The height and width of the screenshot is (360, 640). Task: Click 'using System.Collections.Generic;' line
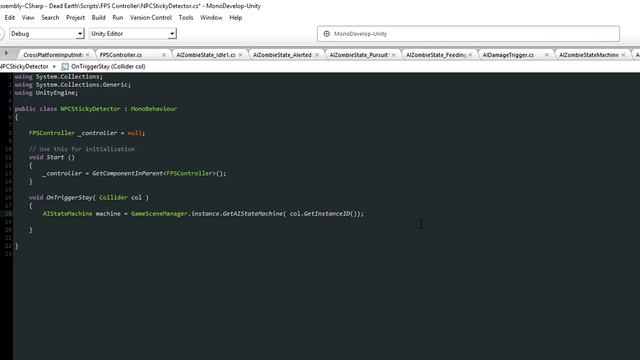[x=73, y=84]
